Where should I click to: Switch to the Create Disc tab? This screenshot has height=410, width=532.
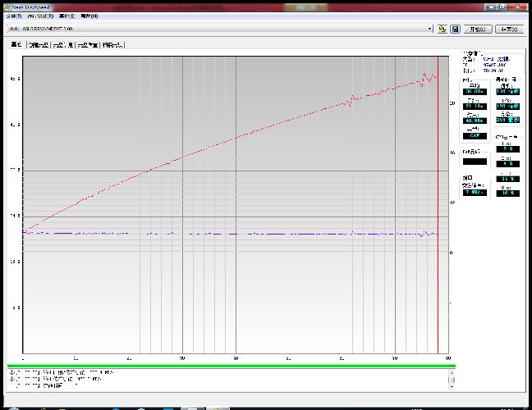coord(39,45)
